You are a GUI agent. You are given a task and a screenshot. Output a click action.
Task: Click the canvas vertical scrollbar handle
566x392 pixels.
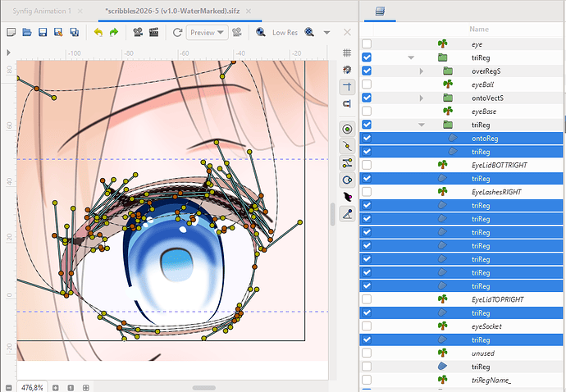tap(332, 214)
